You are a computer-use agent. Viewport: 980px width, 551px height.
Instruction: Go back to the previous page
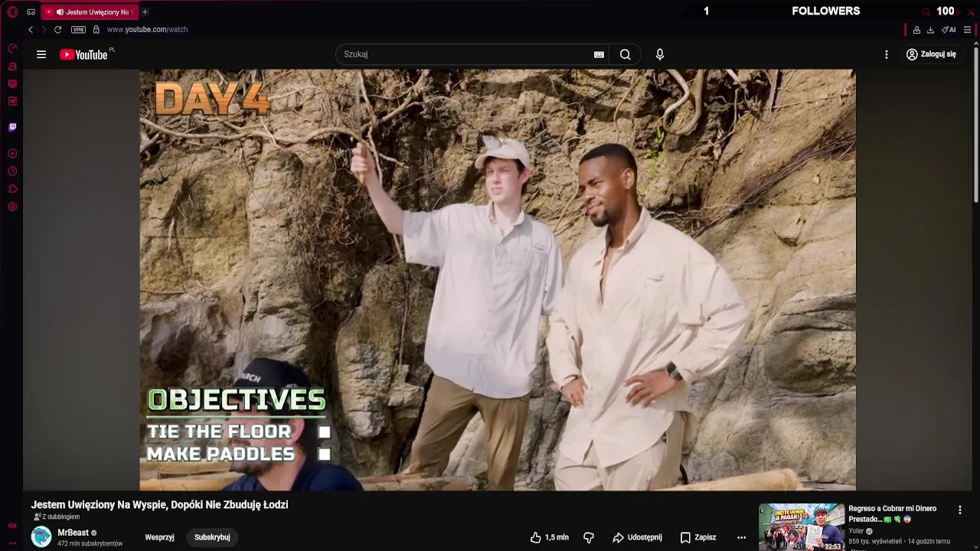(x=31, y=30)
